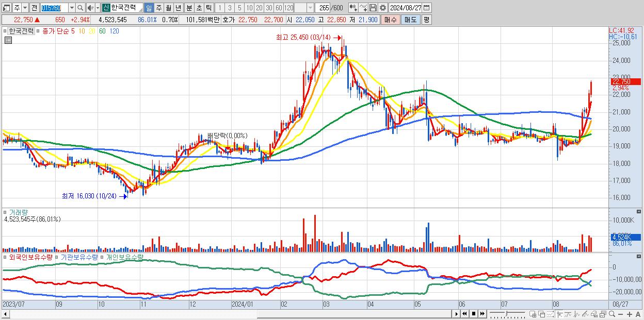Select the 년 yearly period toggle

point(178,8)
